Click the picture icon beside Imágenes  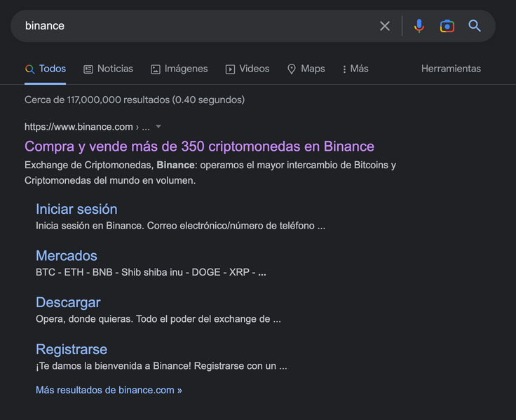(156, 69)
